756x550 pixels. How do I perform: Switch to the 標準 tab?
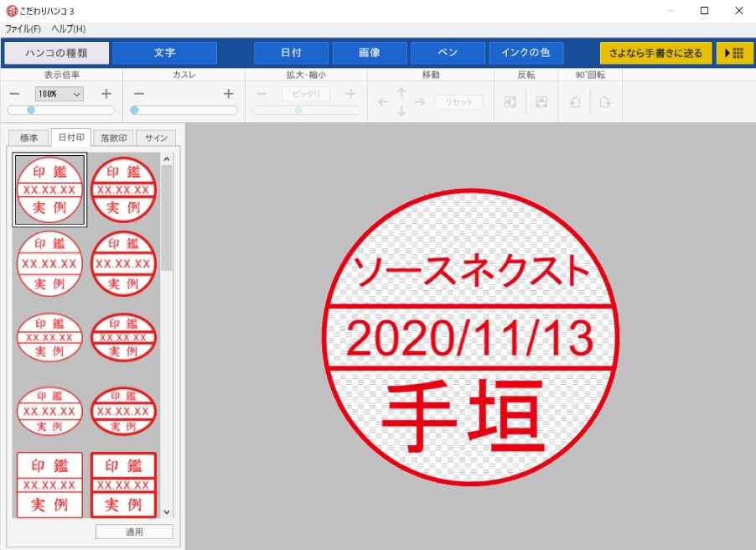29,138
